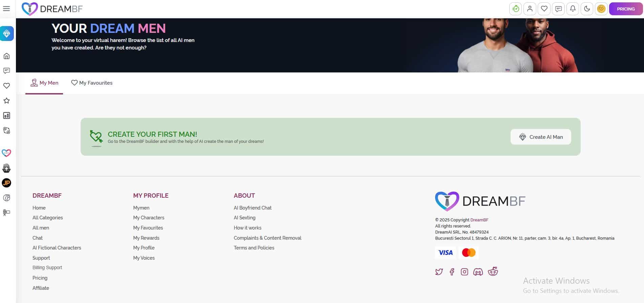Open the Twitter icon in the footer
Image resolution: width=644 pixels, height=303 pixels.
439,272
